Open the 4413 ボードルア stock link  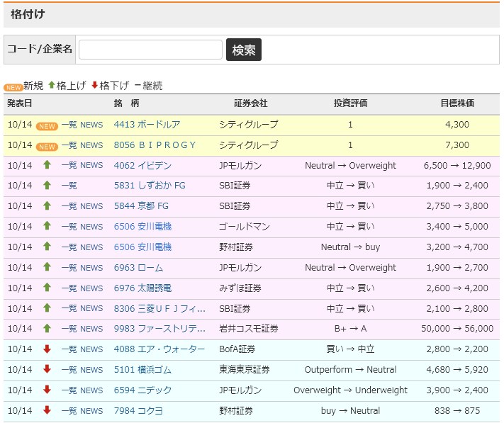tap(147, 125)
